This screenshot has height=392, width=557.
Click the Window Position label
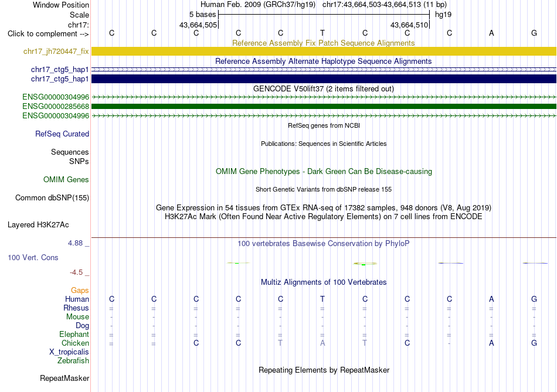coord(61,5)
